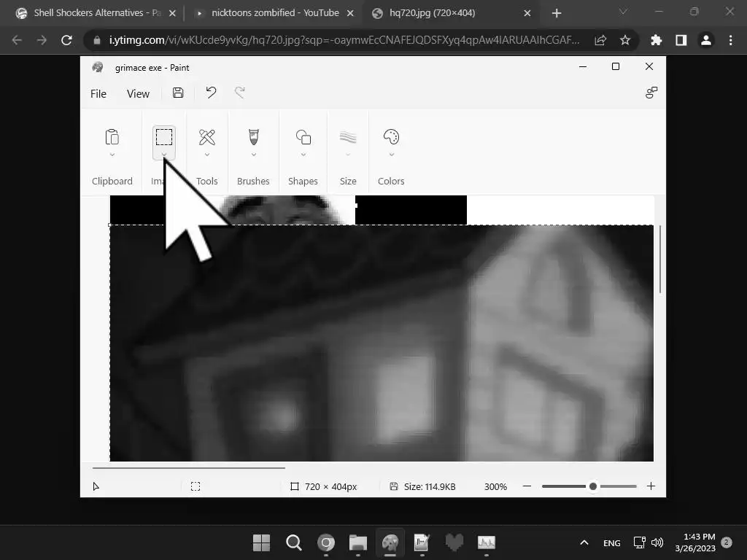The width and height of the screenshot is (747, 560).
Task: Expand the Colors dropdown chevron
Action: 391,155
